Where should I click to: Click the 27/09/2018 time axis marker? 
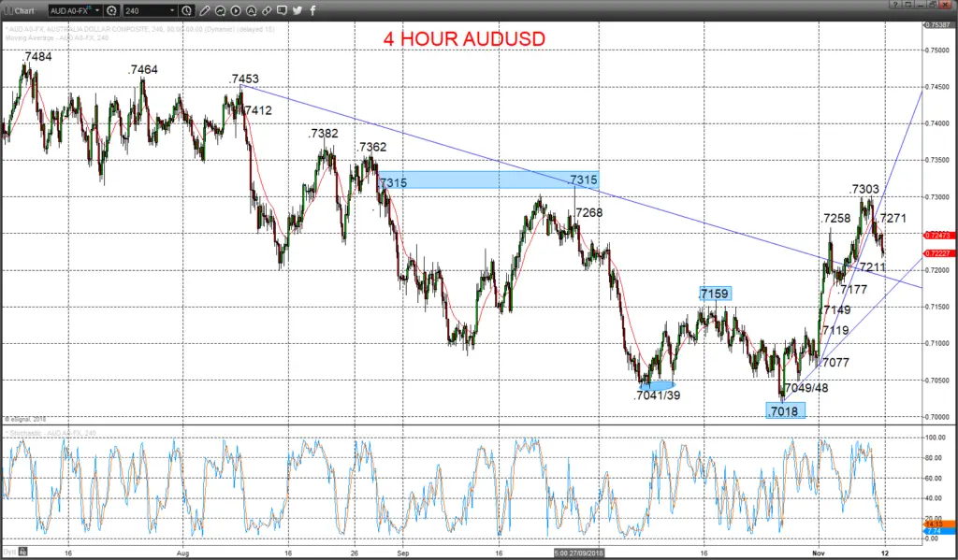[x=578, y=553]
